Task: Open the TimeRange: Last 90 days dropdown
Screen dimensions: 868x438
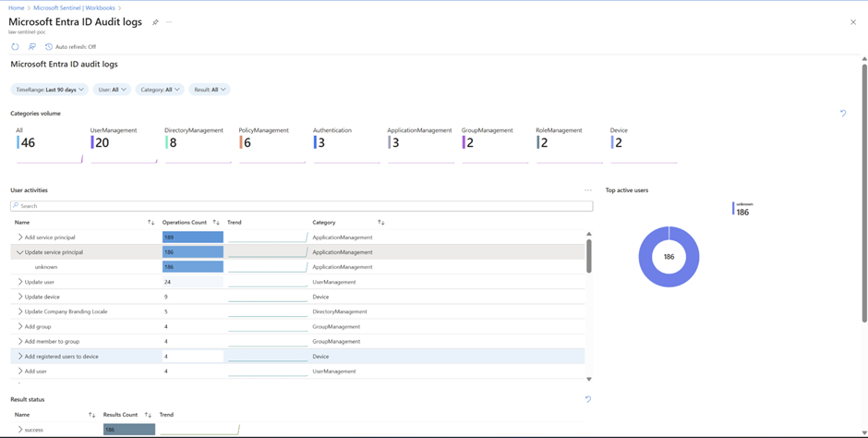Action: (x=50, y=90)
